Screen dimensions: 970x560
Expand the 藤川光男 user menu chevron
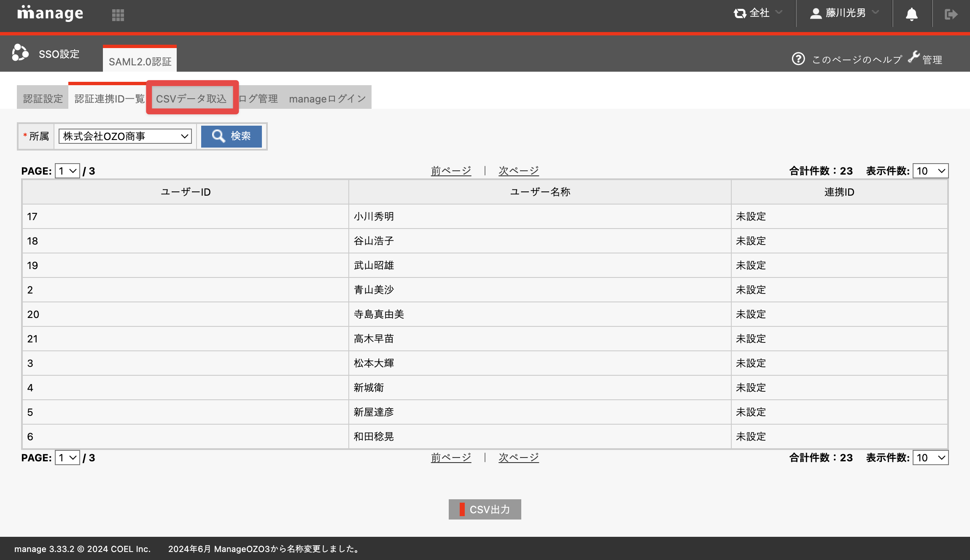876,12
